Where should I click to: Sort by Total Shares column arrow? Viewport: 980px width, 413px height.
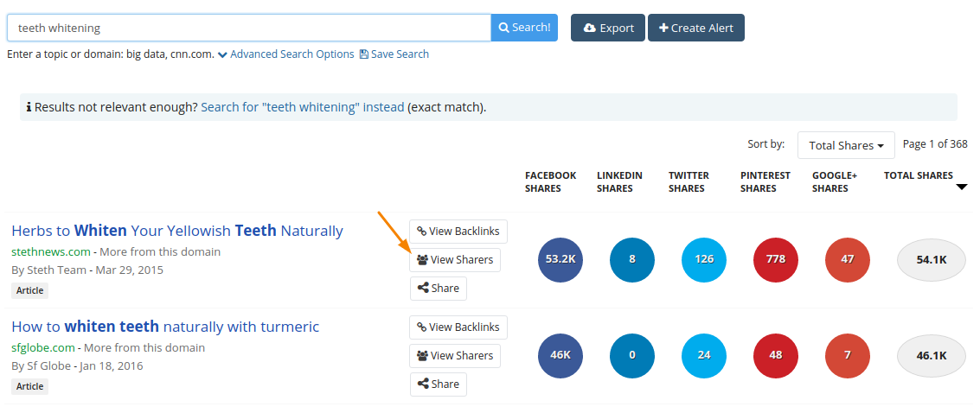tap(961, 187)
